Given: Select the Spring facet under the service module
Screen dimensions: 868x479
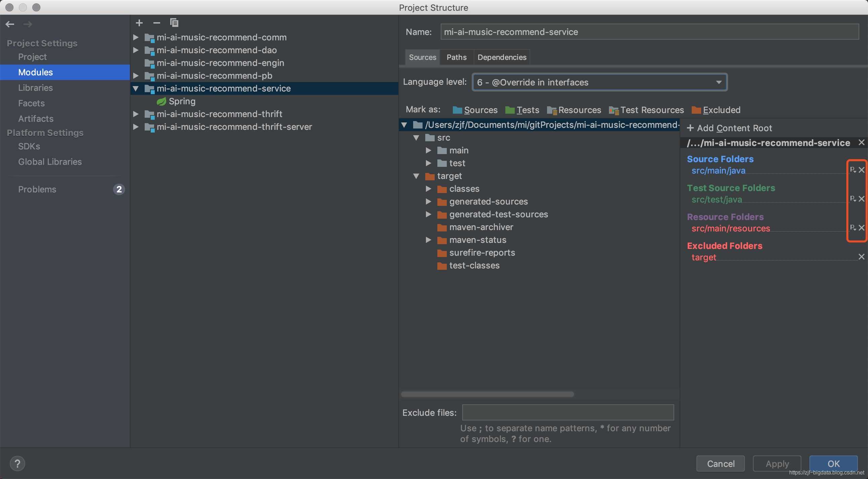Looking at the screenshot, I should click(x=182, y=101).
